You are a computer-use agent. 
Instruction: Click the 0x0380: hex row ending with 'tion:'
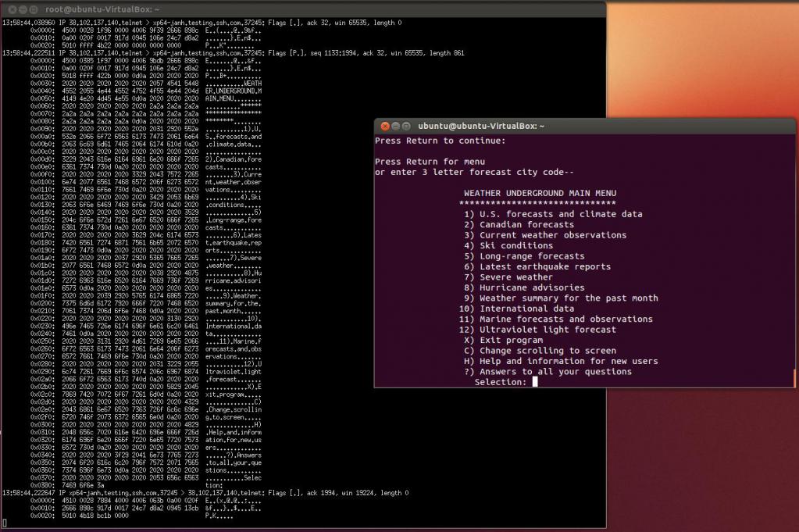tap(127, 485)
